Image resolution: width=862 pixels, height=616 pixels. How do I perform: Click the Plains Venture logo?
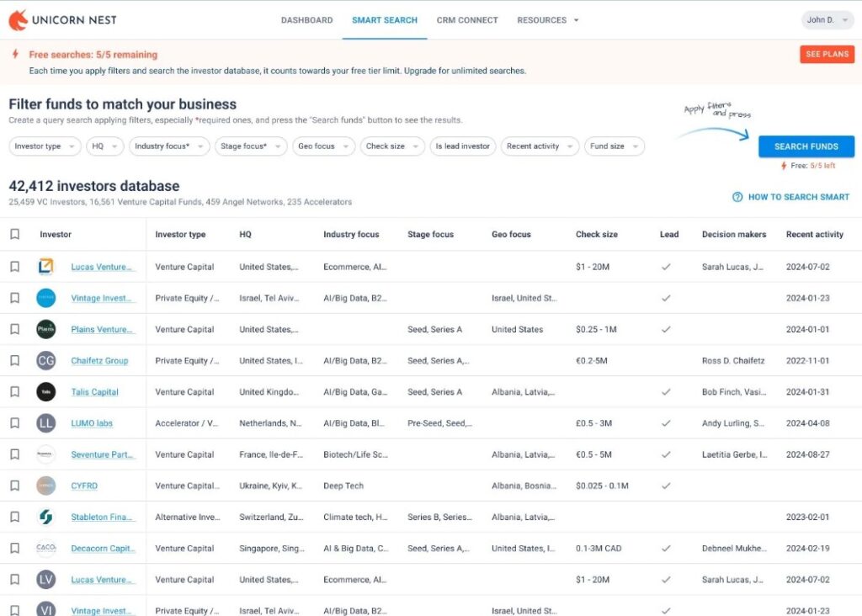[45, 329]
